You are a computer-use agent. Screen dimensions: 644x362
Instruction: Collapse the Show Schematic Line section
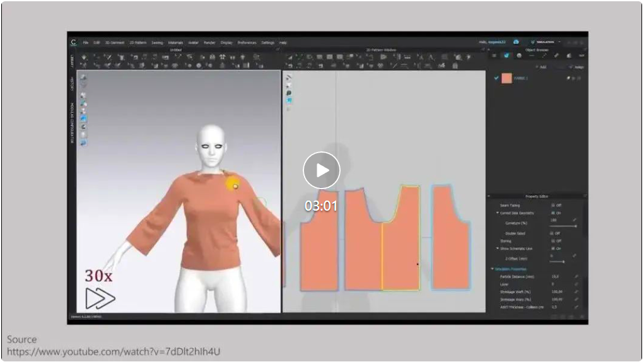(498, 248)
